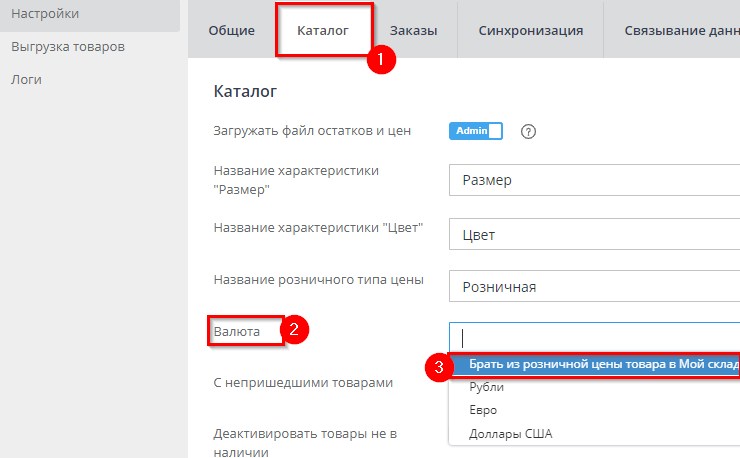Open Настройки in the left sidebar
This screenshot has height=458, width=740.
click(x=45, y=13)
